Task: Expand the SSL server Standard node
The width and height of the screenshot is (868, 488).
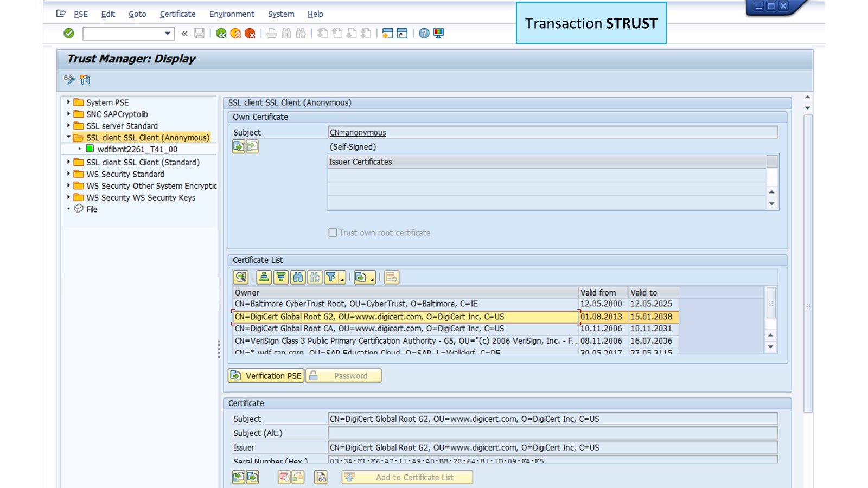Action: [x=69, y=126]
